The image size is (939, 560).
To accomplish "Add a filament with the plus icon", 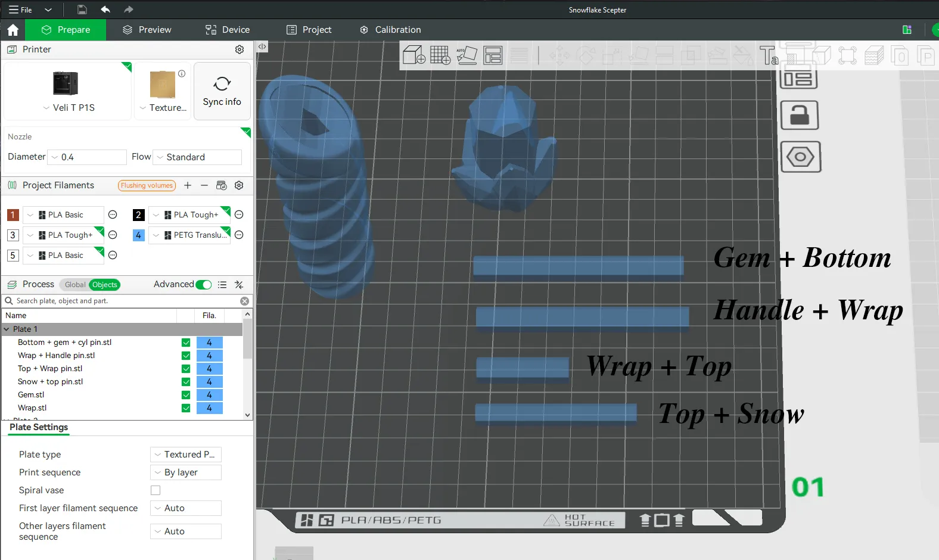I will pyautogui.click(x=188, y=185).
